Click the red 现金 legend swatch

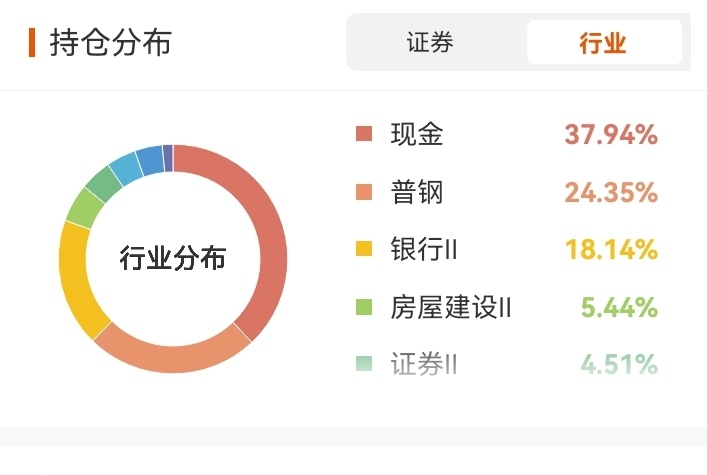(364, 134)
